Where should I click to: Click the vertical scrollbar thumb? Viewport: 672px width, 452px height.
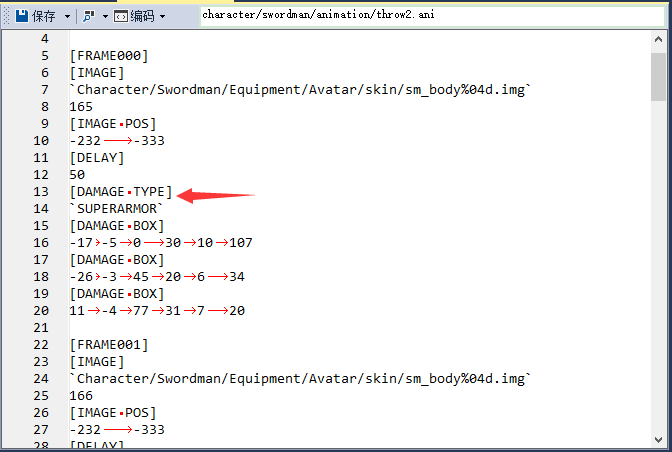click(658, 77)
